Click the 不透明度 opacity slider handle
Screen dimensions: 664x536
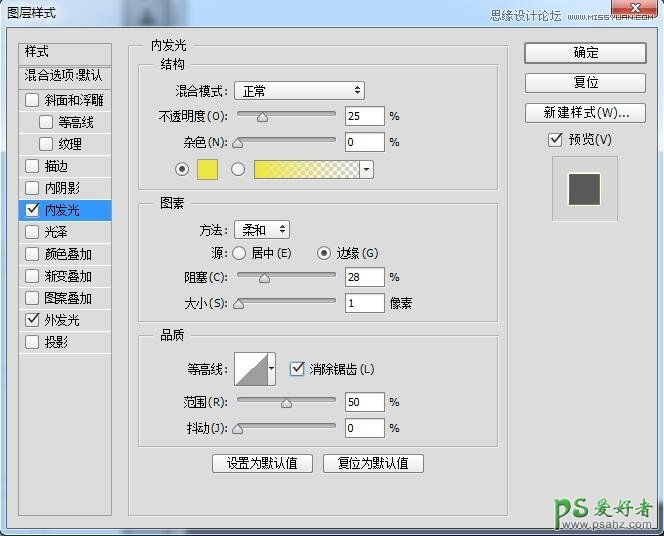(x=263, y=117)
